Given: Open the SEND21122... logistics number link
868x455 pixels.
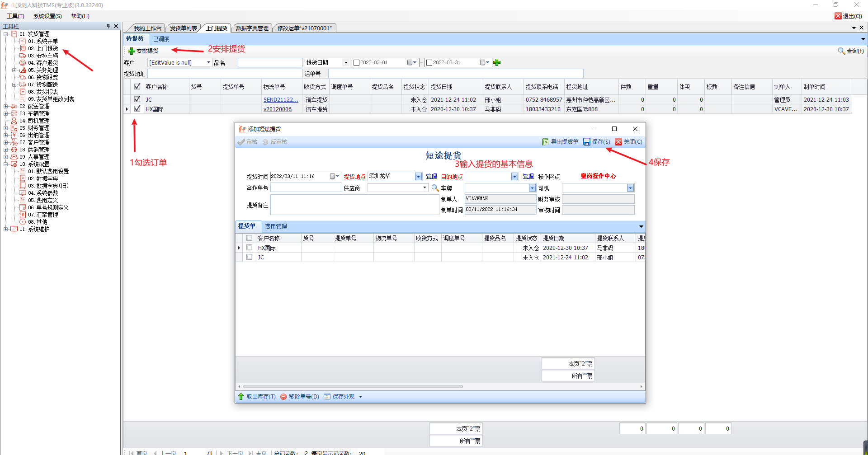Looking at the screenshot, I should point(281,100).
